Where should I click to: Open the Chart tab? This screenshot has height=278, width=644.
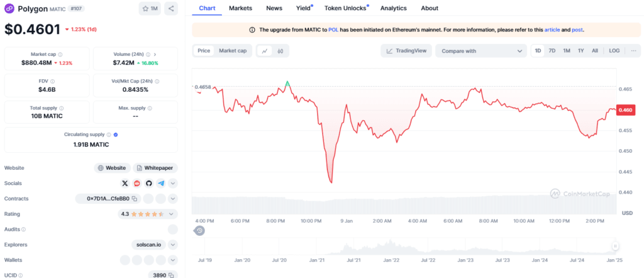[x=207, y=8]
